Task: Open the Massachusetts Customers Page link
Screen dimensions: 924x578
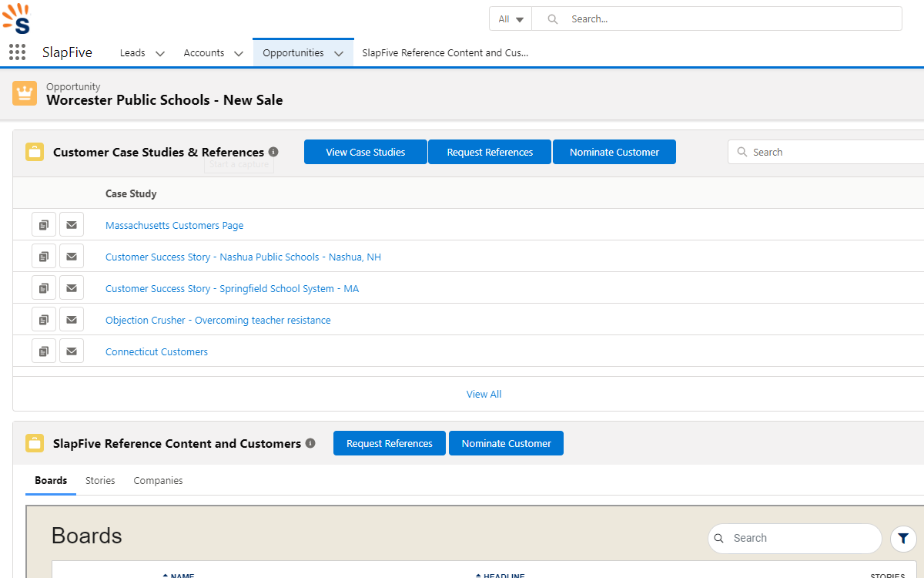Action: 174,225
